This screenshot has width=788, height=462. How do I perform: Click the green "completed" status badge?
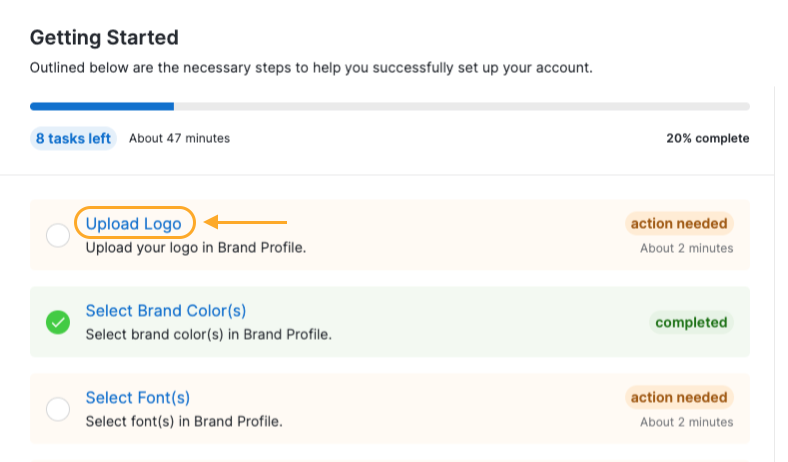tap(691, 322)
